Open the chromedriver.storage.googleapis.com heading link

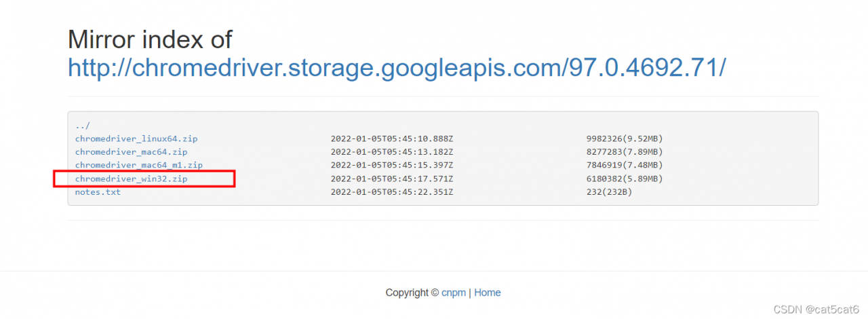point(397,67)
